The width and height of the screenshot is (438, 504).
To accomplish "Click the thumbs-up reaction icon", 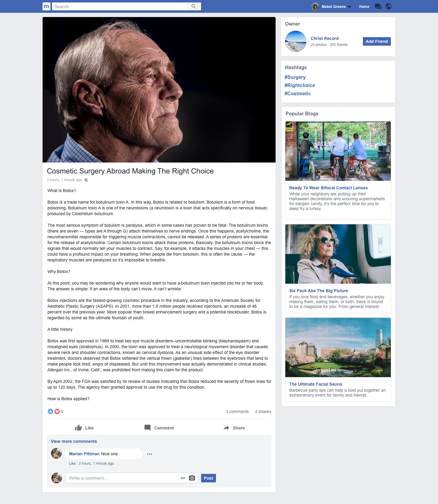I will tap(50, 411).
